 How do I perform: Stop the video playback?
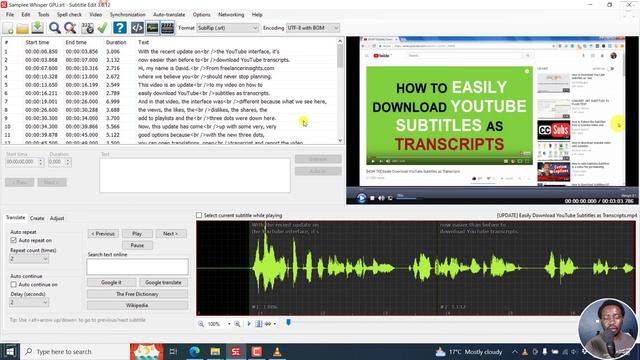click(x=372, y=198)
